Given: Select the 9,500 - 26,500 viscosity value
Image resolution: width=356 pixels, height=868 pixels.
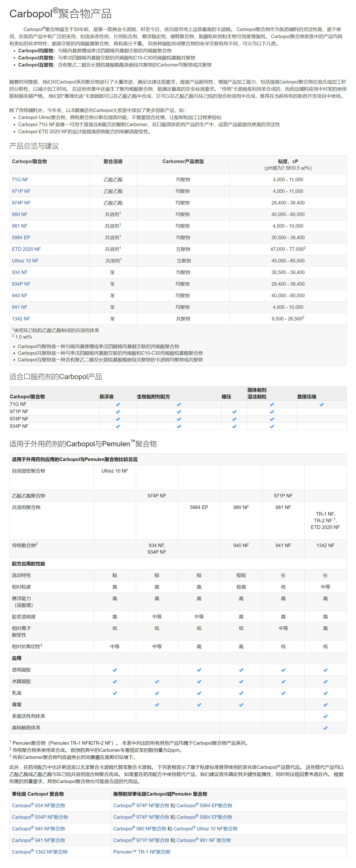Looking at the screenshot, I should click(x=288, y=319).
